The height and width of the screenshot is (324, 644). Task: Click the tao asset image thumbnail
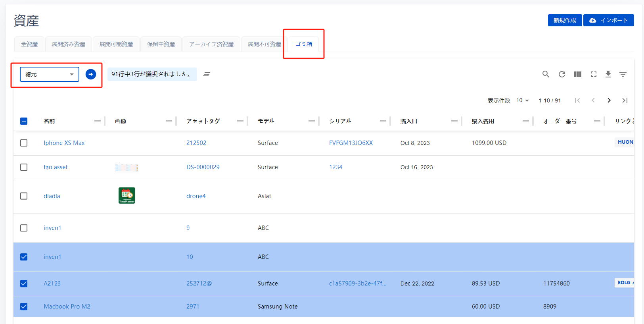[126, 167]
